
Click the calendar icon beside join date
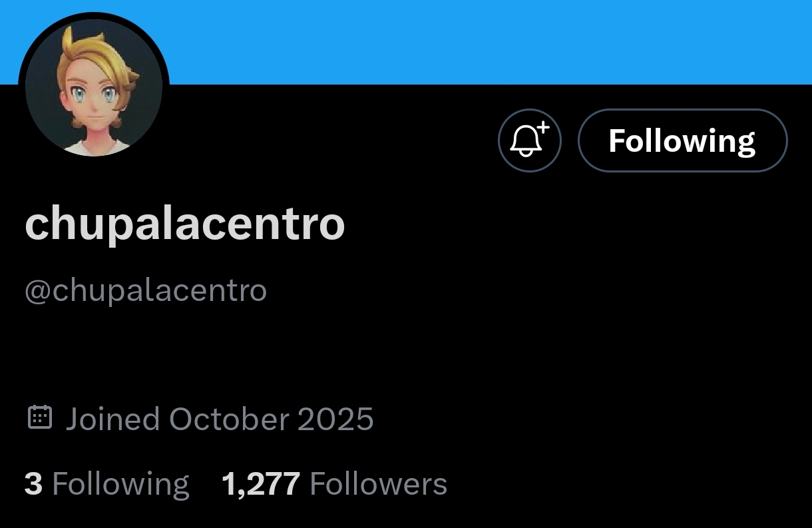pyautogui.click(x=40, y=417)
